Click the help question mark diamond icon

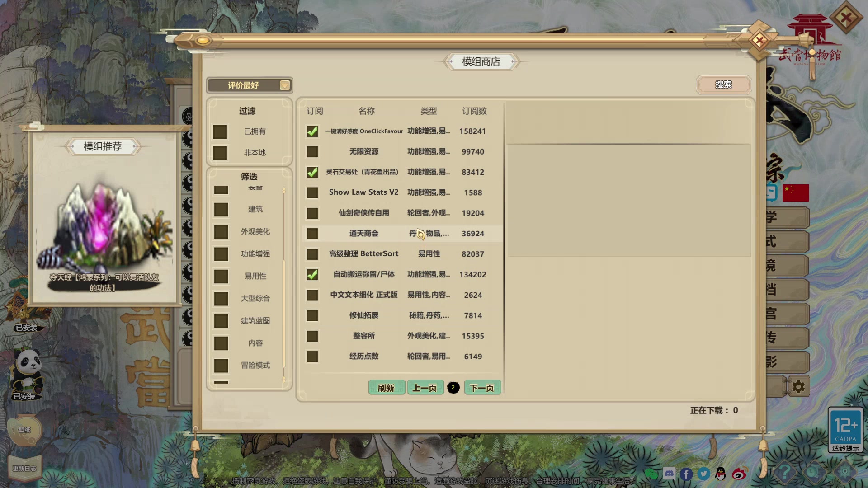point(785,472)
